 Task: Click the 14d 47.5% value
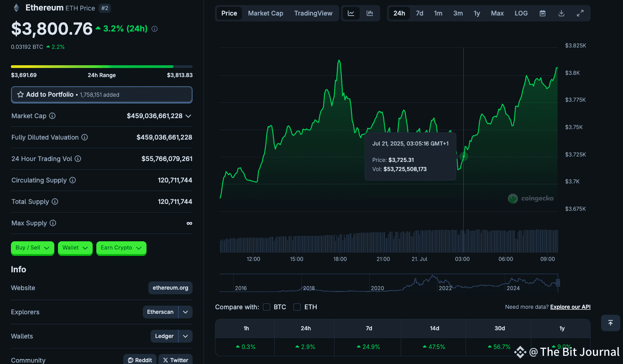pos(434,347)
